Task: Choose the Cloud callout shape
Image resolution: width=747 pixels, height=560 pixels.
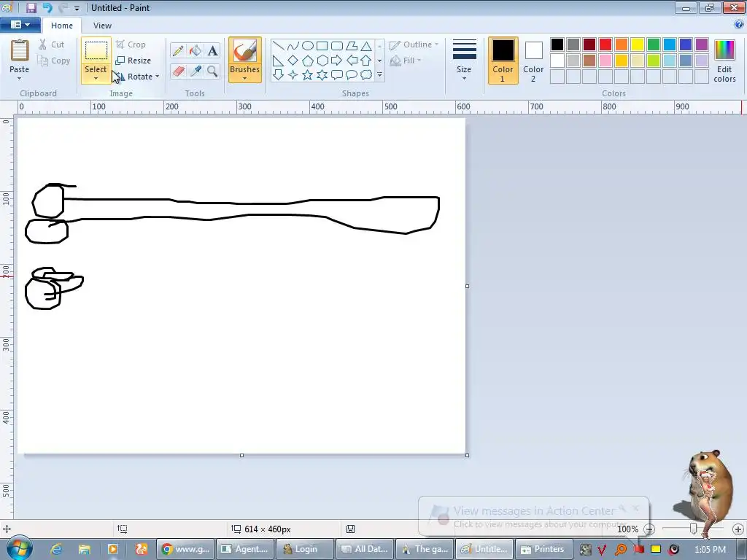Action: (366, 75)
